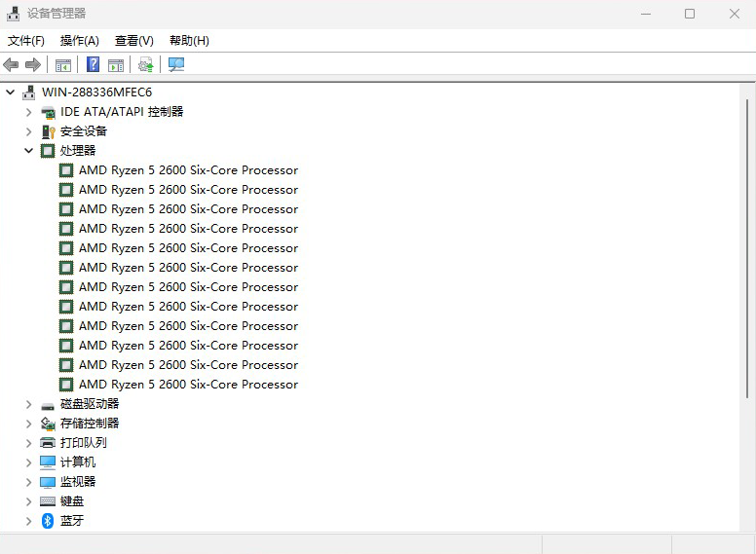
Task: Collapse the WIN-288336MFEC6 root node
Action: 11,92
